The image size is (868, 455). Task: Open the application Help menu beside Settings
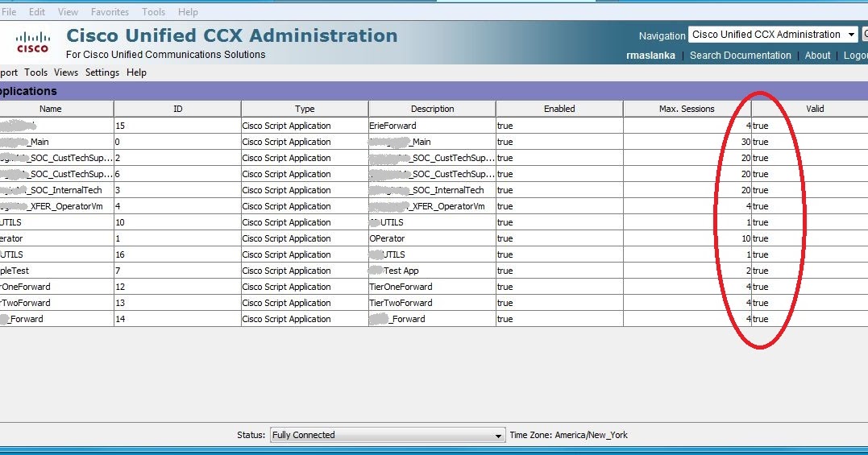[136, 72]
